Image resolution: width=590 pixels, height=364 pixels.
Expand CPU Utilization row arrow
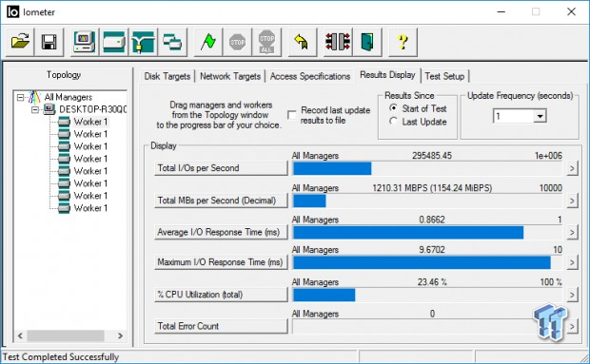click(x=572, y=295)
